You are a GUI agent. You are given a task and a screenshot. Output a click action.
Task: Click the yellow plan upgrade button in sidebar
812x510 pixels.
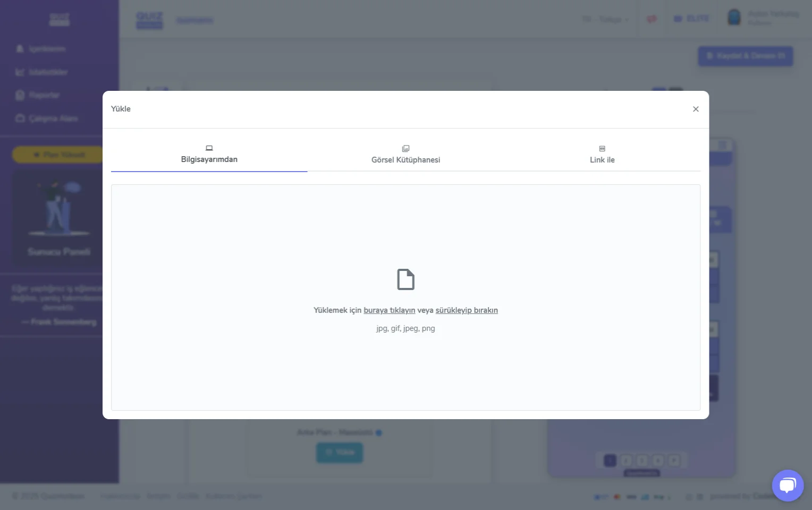click(58, 155)
